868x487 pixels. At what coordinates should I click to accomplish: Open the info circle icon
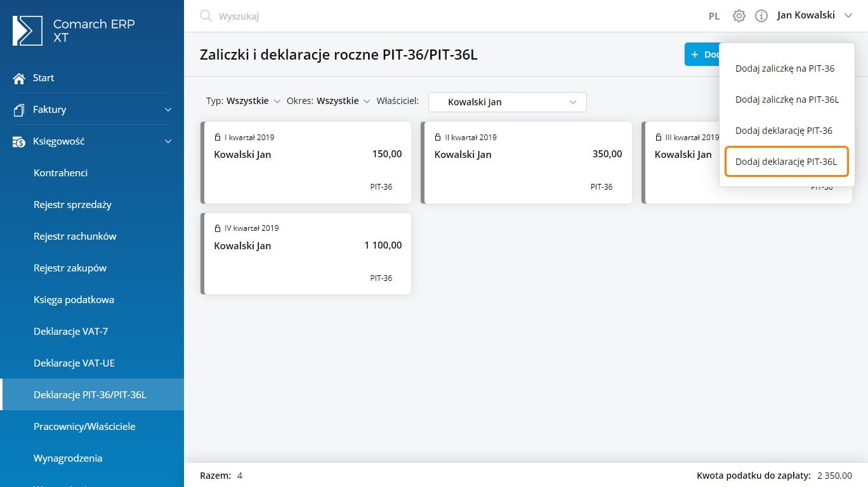pyautogui.click(x=761, y=16)
